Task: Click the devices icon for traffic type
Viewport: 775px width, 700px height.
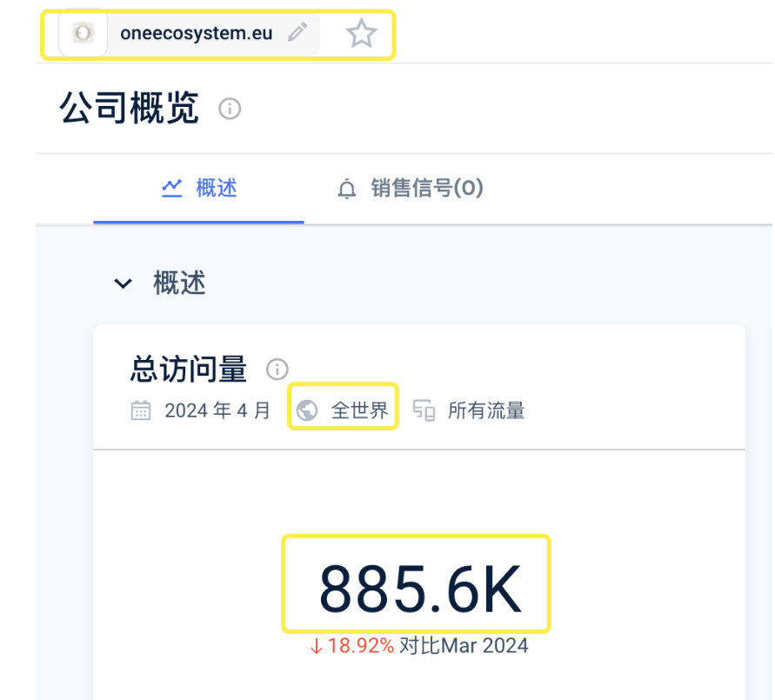Action: click(x=424, y=410)
